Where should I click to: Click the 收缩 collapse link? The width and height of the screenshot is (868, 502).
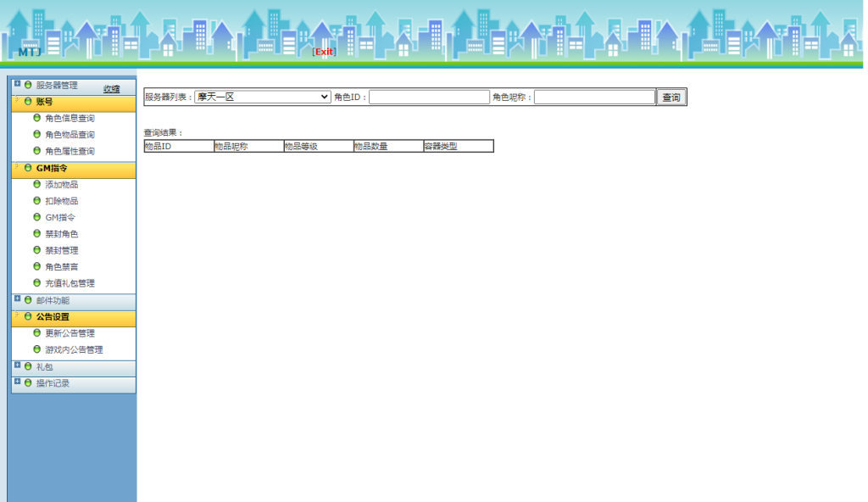[x=111, y=89]
